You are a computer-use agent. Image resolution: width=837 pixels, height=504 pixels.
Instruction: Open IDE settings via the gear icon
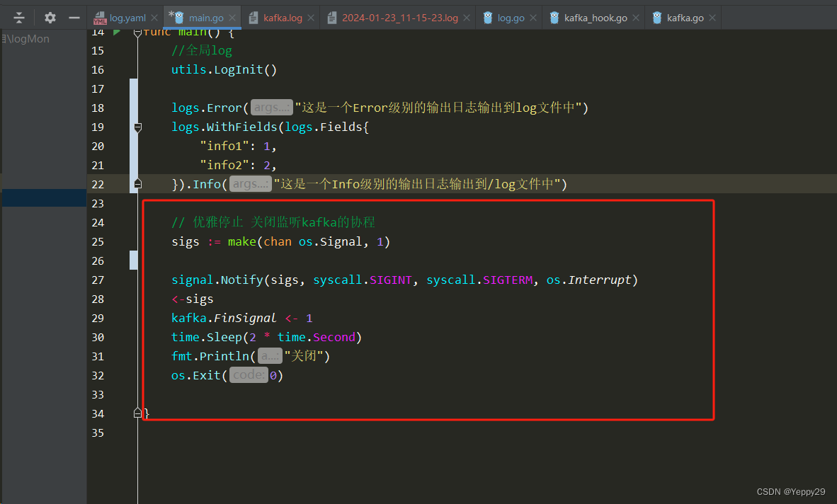click(x=49, y=18)
